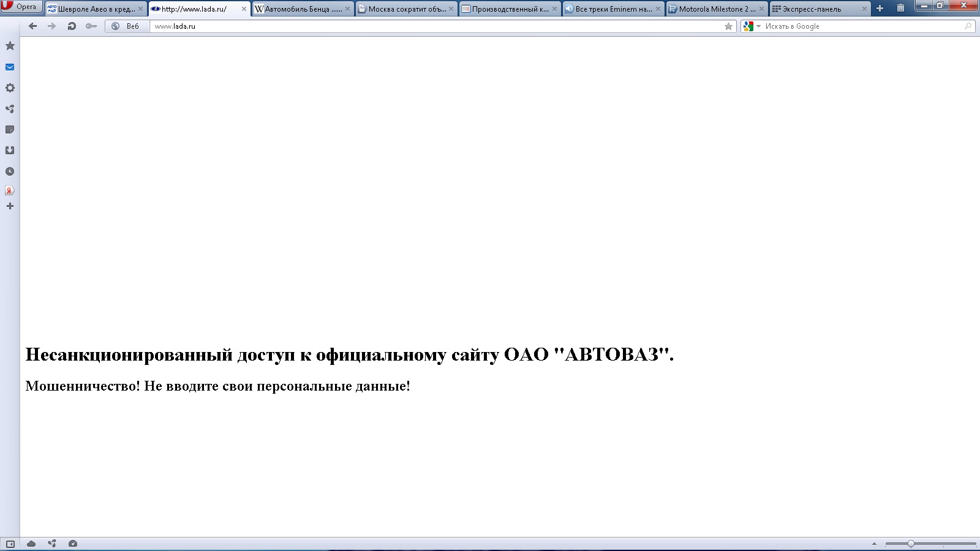Open the zoom options arrow menu
The width and height of the screenshot is (980, 551).
(x=874, y=544)
